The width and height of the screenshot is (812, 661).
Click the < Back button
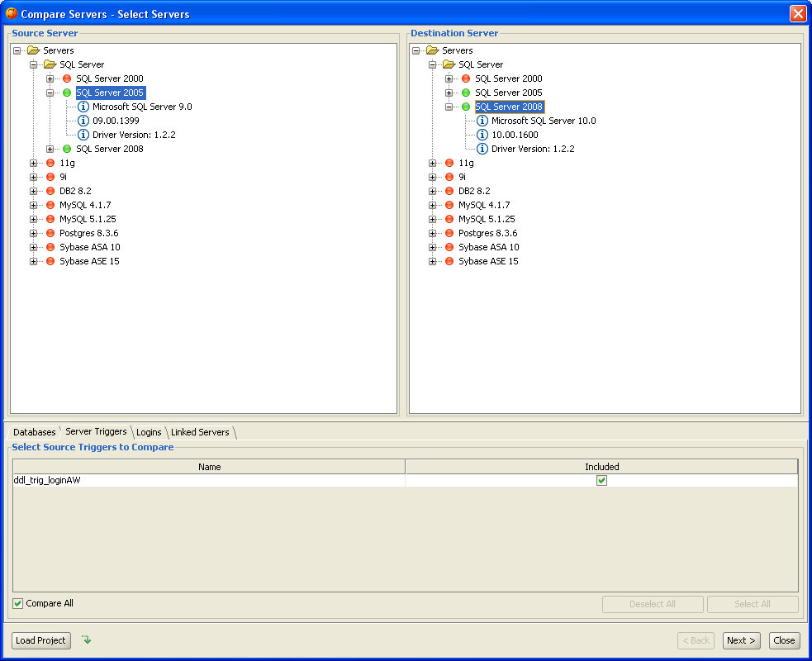click(x=696, y=640)
